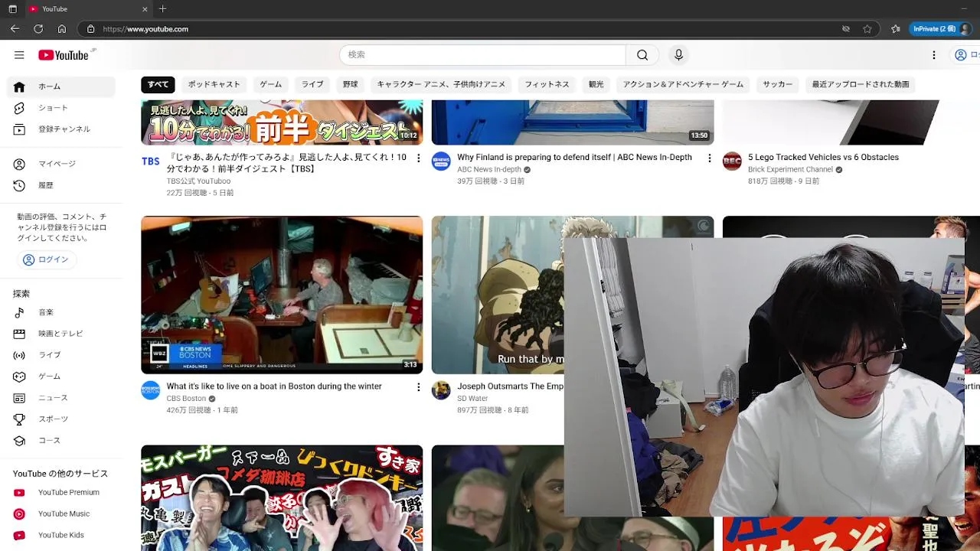
Task: Select the すべて filter chip
Action: point(158,84)
